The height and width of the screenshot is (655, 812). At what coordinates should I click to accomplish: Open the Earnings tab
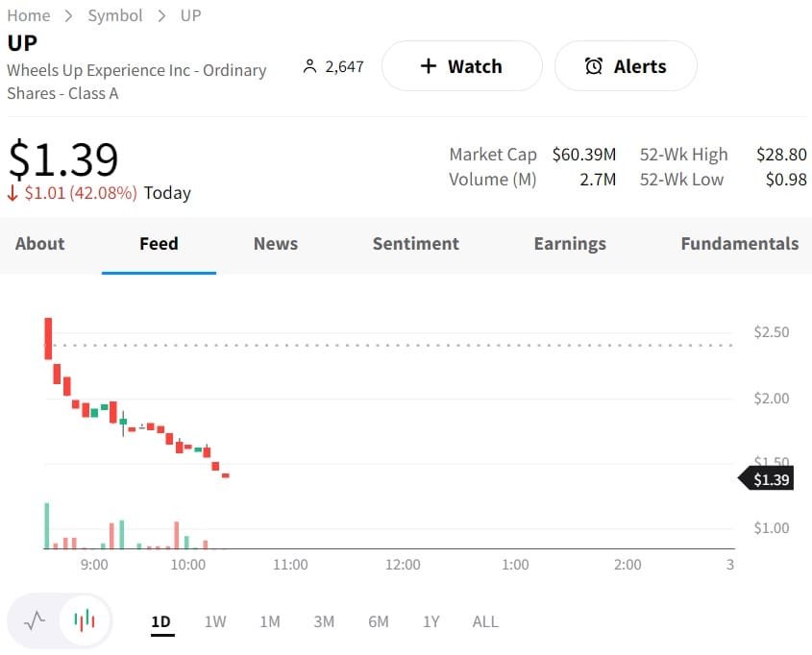coord(570,244)
